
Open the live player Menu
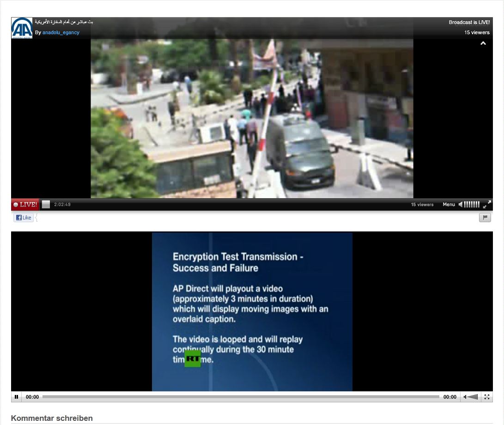tap(449, 205)
